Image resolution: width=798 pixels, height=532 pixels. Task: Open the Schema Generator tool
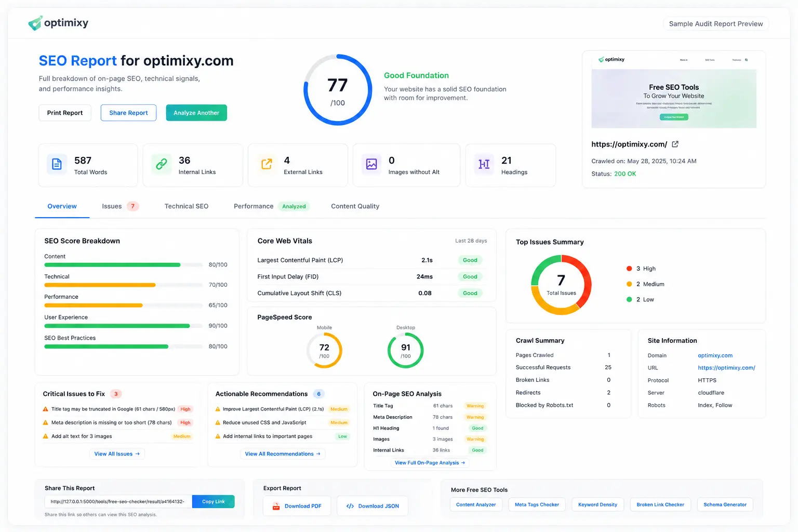725,504
